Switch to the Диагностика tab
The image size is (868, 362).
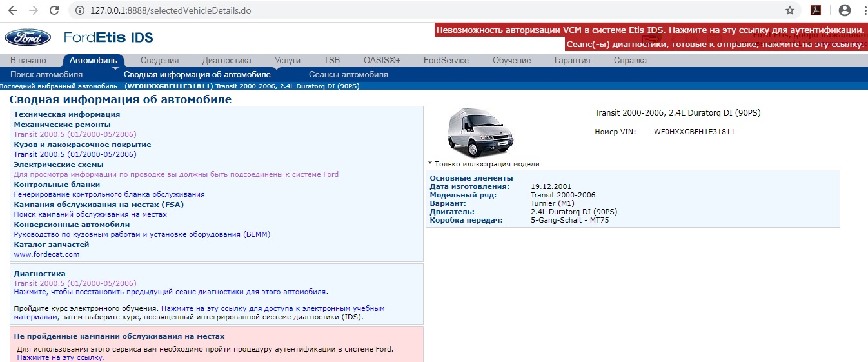pos(226,61)
